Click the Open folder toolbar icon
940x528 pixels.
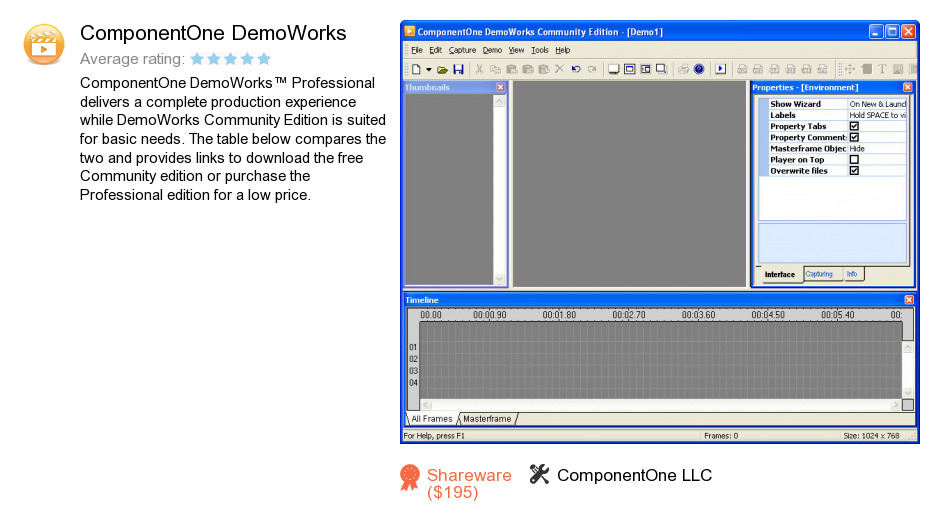pyautogui.click(x=442, y=70)
